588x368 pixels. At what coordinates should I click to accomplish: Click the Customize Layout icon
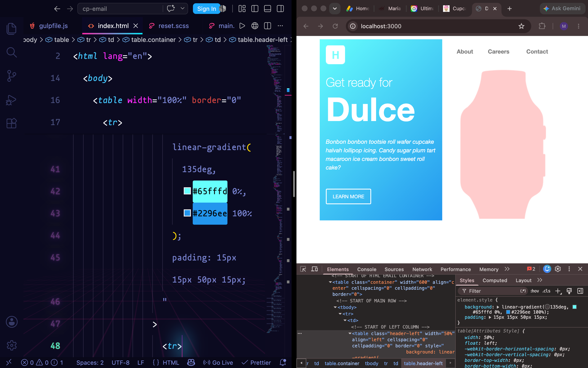point(242,9)
